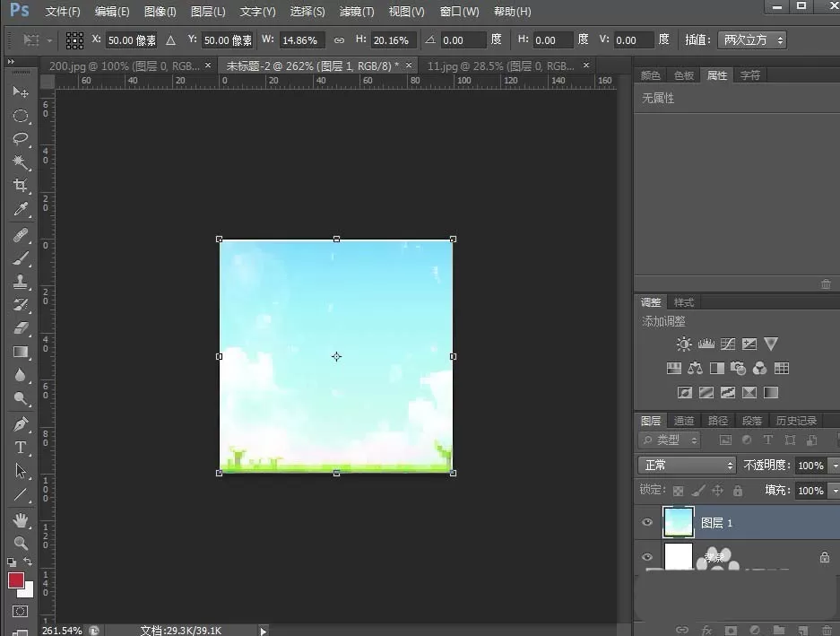Select the Path Selection tool
This screenshot has width=840, height=636.
[x=21, y=471]
